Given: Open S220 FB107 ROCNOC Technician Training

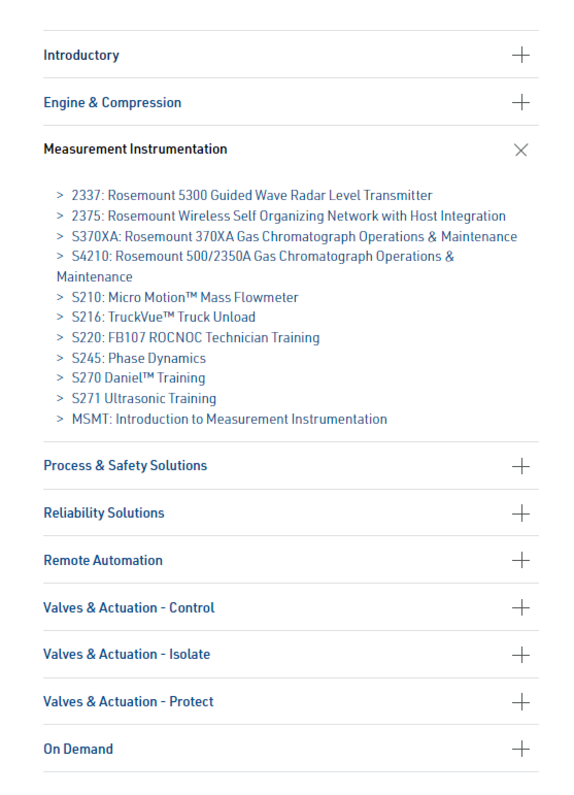Looking at the screenshot, I should pyautogui.click(x=196, y=338).
